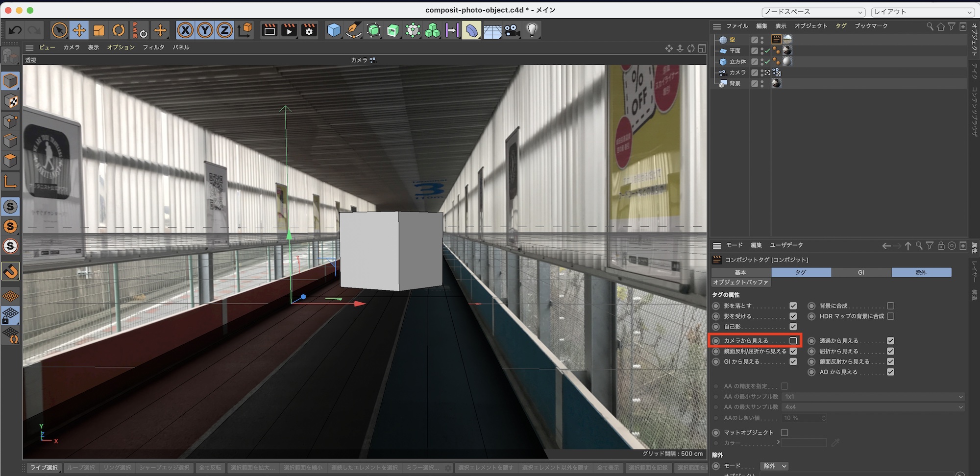This screenshot has width=980, height=476.
Task: Click the Undo arrow icon
Action: pyautogui.click(x=15, y=30)
